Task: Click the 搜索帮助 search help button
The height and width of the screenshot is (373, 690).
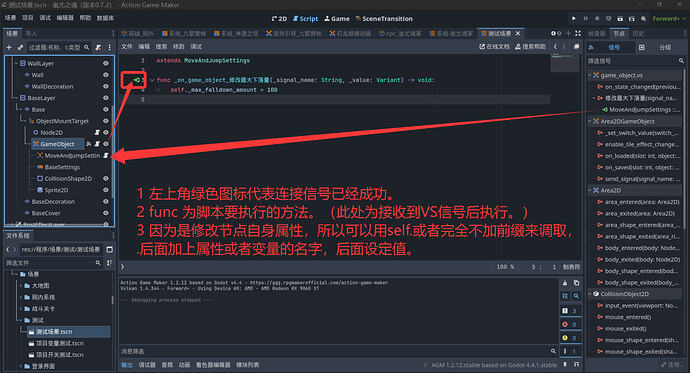Action: coord(530,47)
